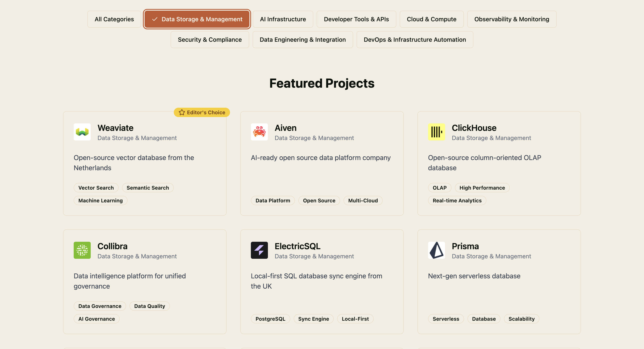
Task: Click the OLAP tag
Action: point(440,188)
